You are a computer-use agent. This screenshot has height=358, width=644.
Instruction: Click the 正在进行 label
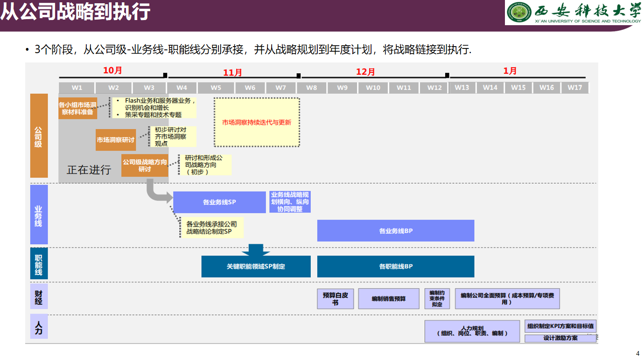89,170
